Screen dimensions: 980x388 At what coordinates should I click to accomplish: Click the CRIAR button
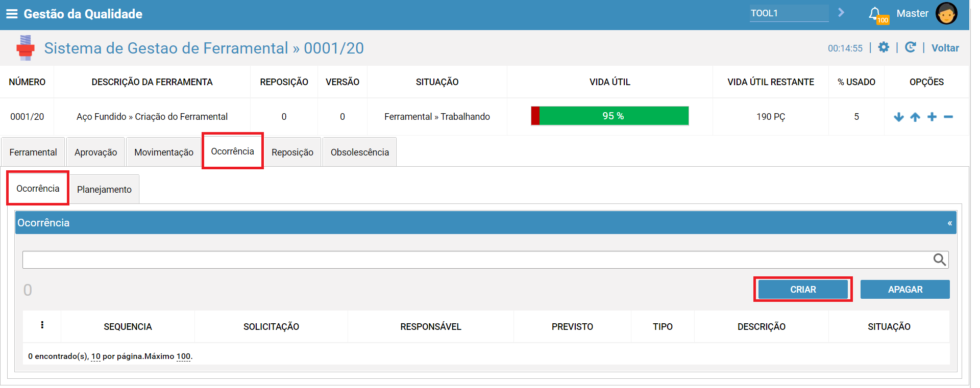[803, 289]
